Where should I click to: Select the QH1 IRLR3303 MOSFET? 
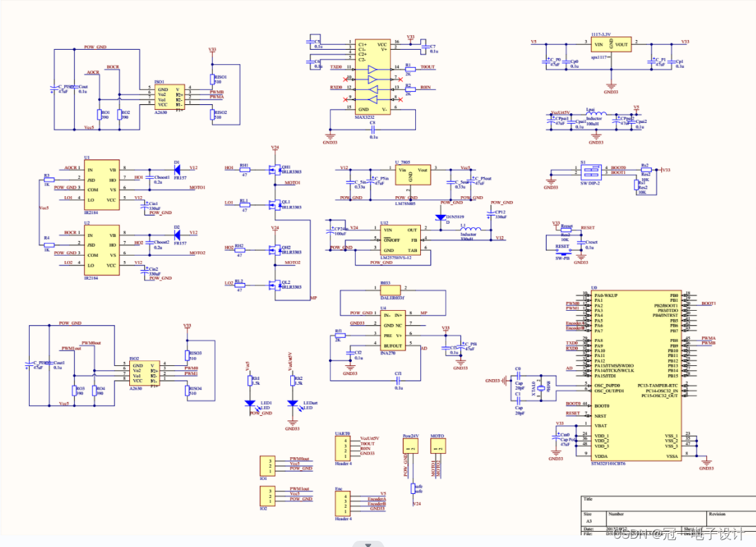pyautogui.click(x=274, y=169)
